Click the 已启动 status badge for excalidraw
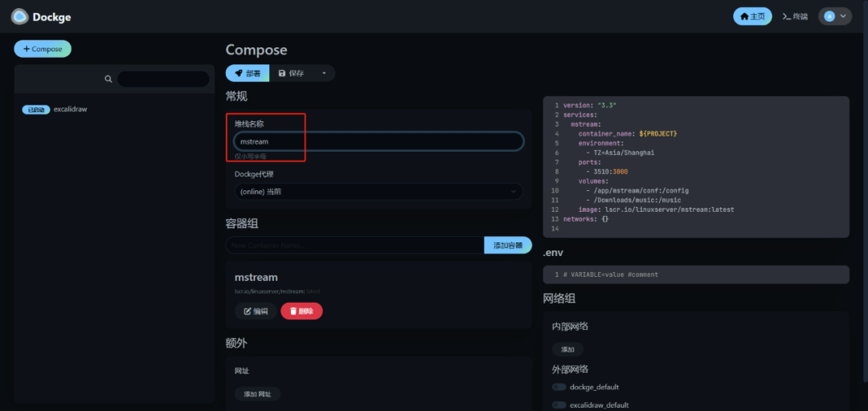 pos(36,109)
